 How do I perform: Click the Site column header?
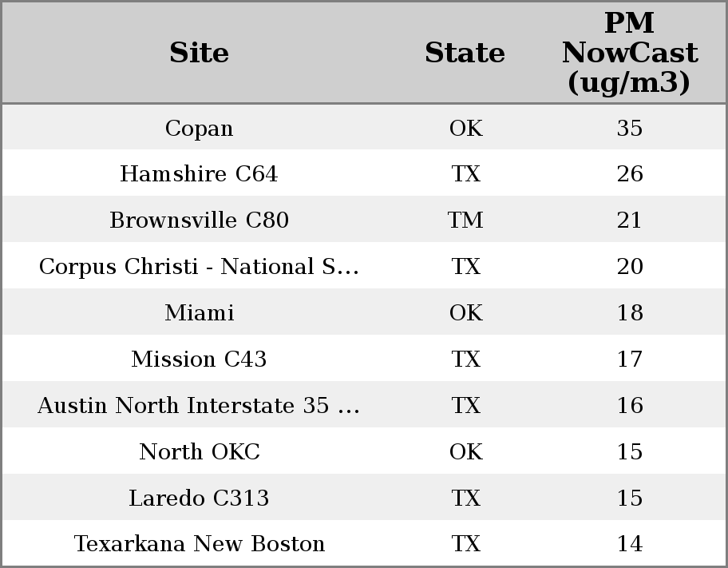(199, 53)
